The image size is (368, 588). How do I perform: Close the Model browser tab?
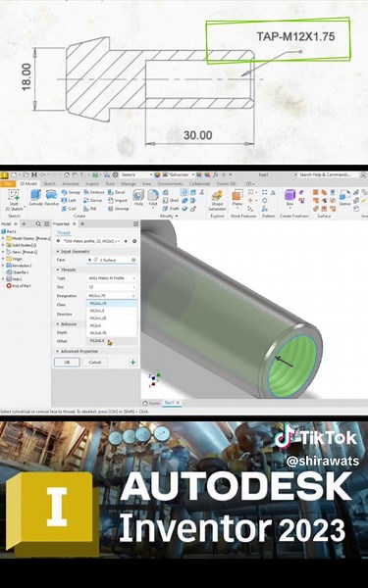(x=16, y=223)
